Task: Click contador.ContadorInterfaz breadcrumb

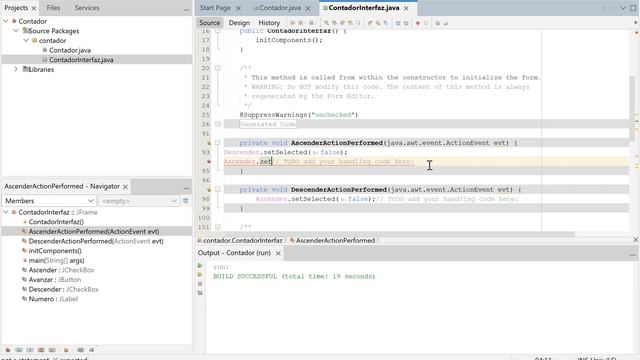Action: click(243, 240)
